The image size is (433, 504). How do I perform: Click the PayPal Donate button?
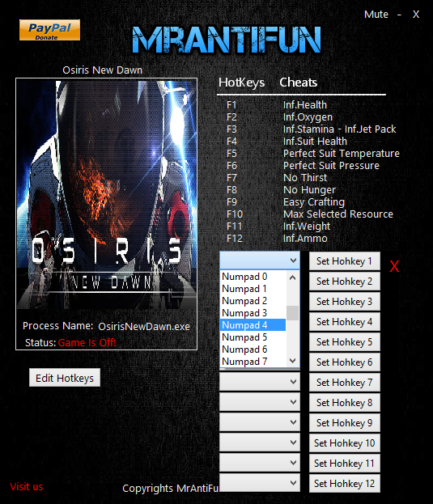(x=50, y=30)
